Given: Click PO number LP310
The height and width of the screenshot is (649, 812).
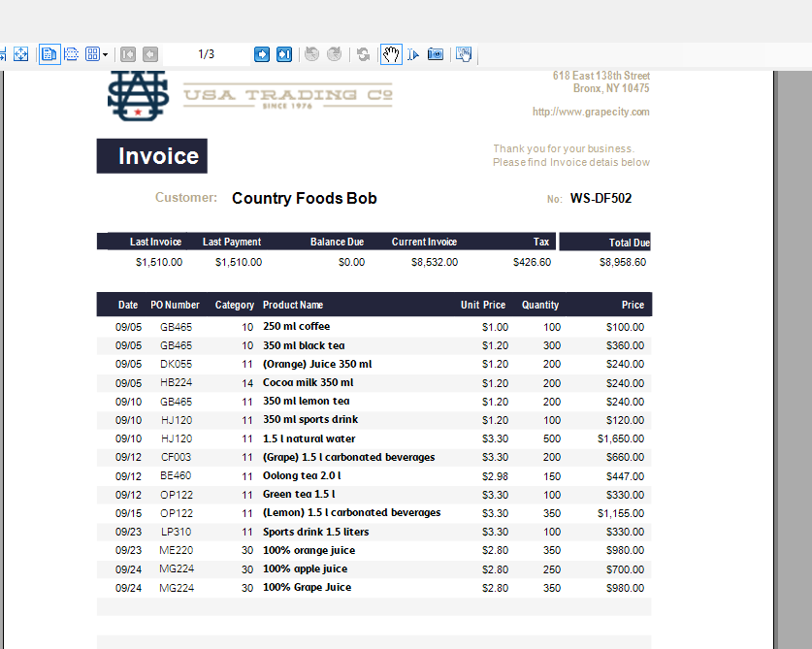Looking at the screenshot, I should pyautogui.click(x=176, y=532).
